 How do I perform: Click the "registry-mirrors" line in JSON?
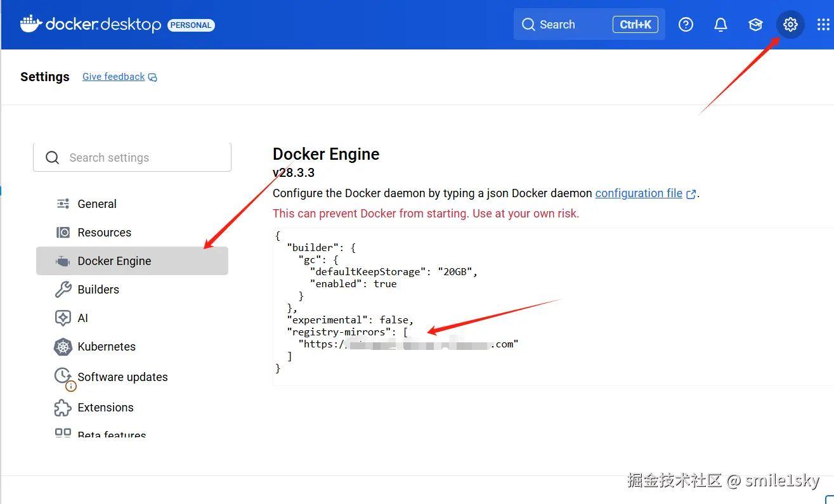coord(347,332)
